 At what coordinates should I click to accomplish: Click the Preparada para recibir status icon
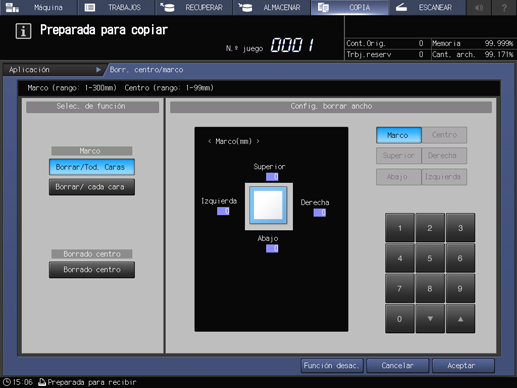[42, 382]
